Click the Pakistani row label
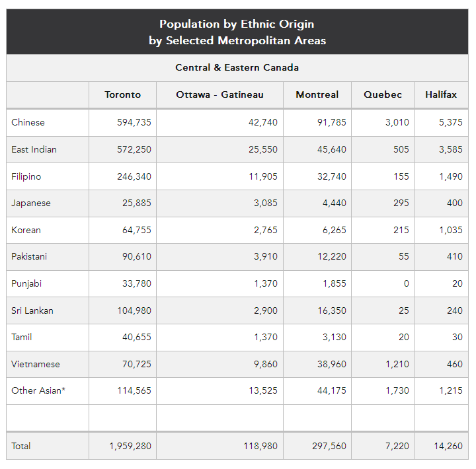 pos(29,256)
